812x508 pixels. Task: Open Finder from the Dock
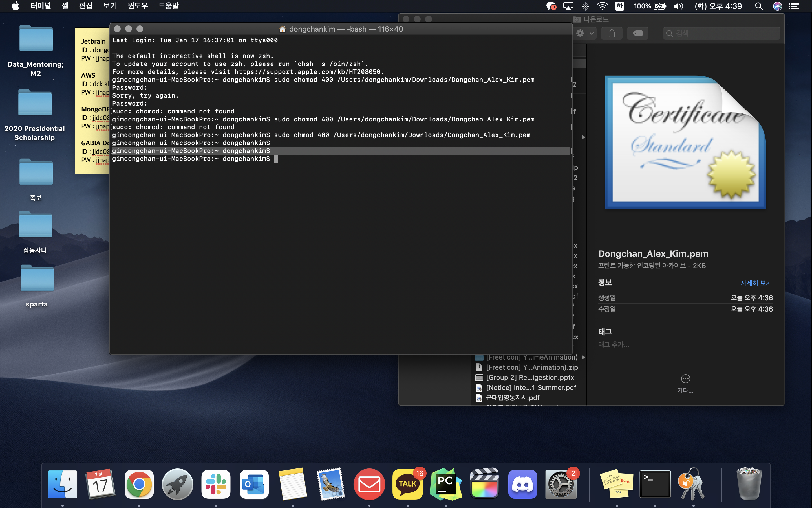pos(62,484)
